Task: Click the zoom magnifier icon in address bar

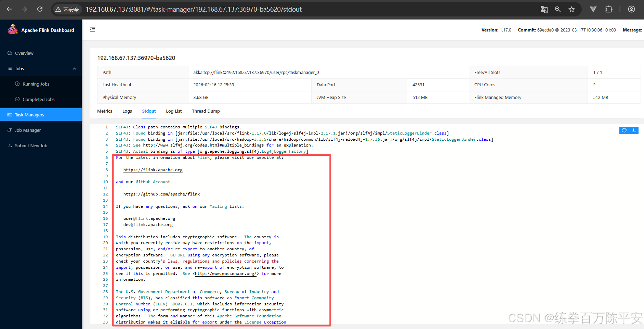Action: tap(558, 9)
